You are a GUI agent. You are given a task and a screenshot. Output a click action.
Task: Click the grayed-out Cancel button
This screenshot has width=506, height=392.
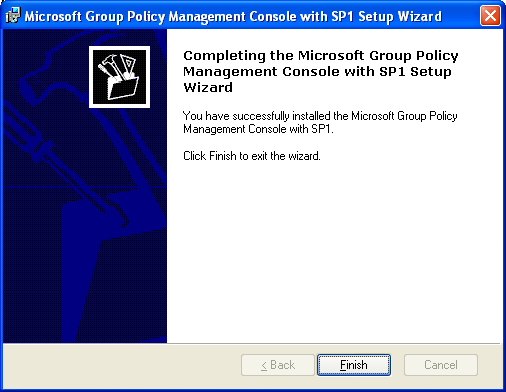click(441, 365)
